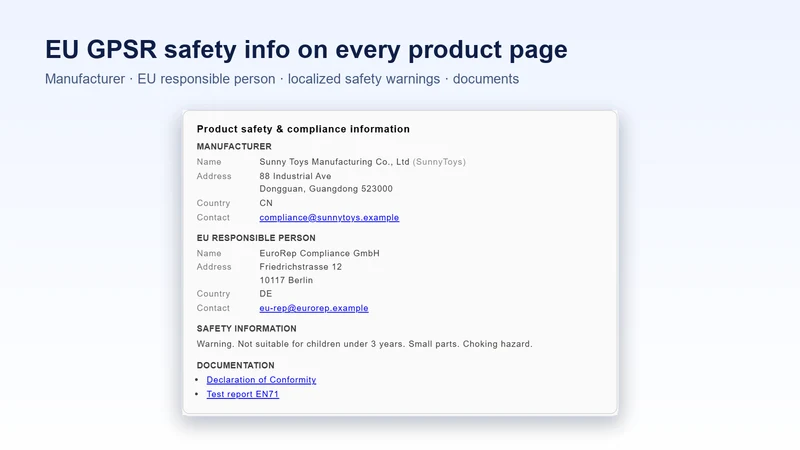Click the 'Address' label under MANUFACTURER
800x450 pixels.
tap(214, 176)
